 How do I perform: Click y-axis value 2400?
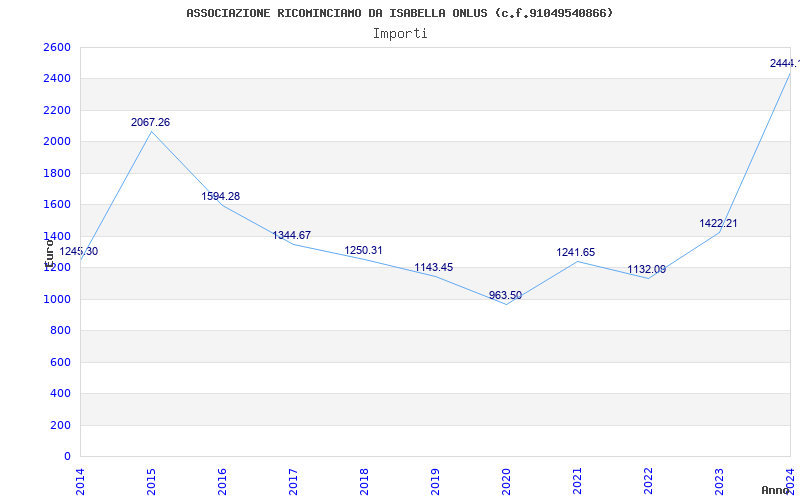click(x=57, y=79)
